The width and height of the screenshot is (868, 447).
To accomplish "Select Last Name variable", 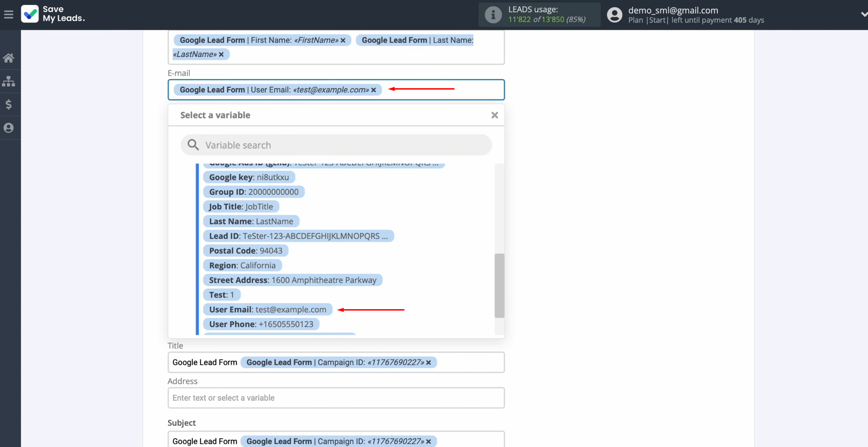I will pyautogui.click(x=251, y=221).
